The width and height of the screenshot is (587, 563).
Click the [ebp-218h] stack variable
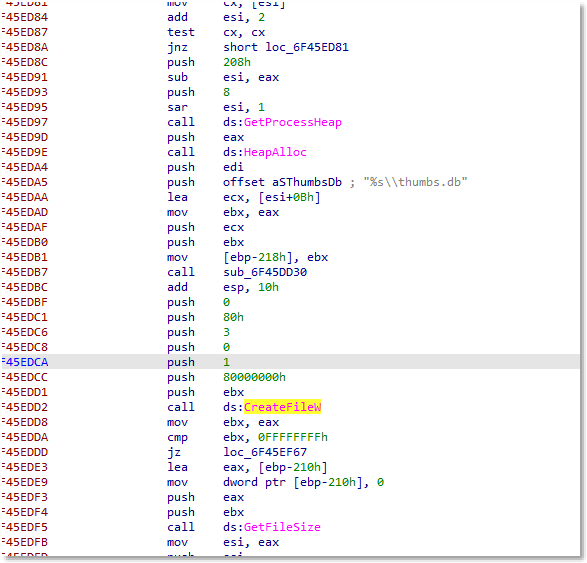258,257
